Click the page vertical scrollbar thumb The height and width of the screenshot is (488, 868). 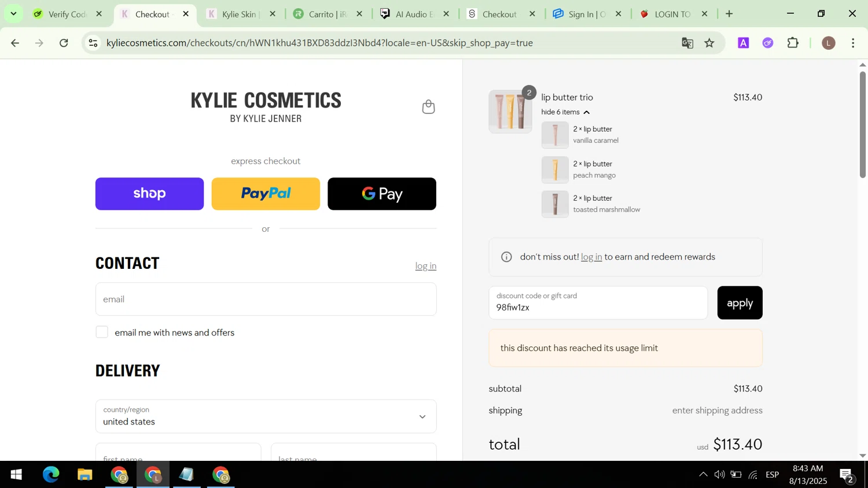862,124
